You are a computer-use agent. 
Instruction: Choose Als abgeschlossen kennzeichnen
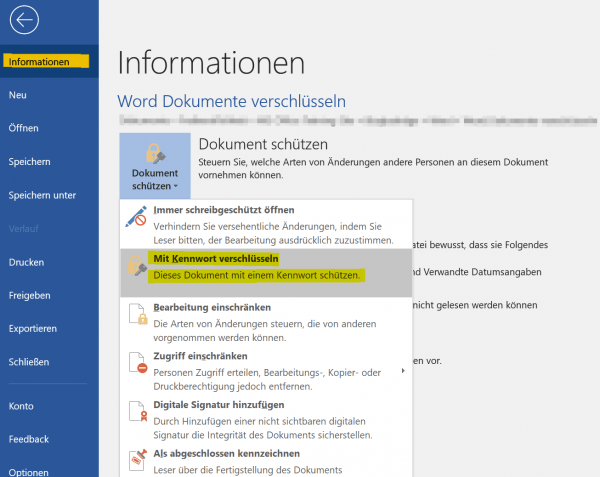pyautogui.click(x=266, y=461)
